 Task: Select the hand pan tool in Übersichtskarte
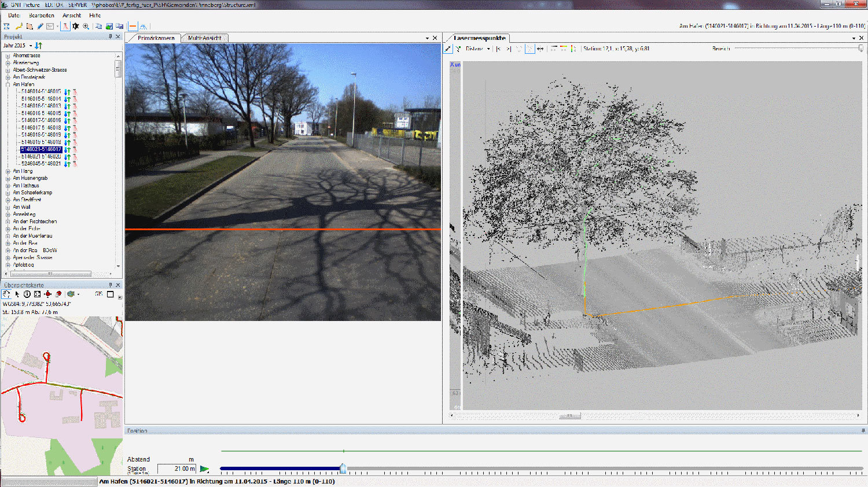pyautogui.click(x=6, y=294)
